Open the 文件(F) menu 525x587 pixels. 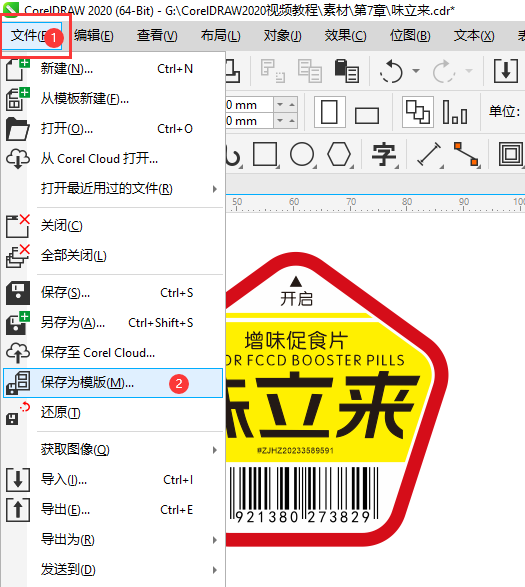[x=32, y=36]
